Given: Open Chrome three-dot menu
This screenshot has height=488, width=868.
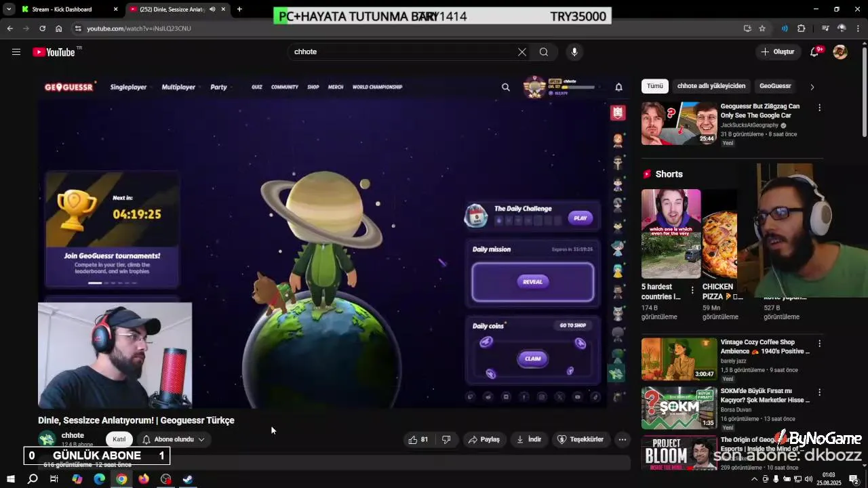Looking at the screenshot, I should tap(859, 28).
